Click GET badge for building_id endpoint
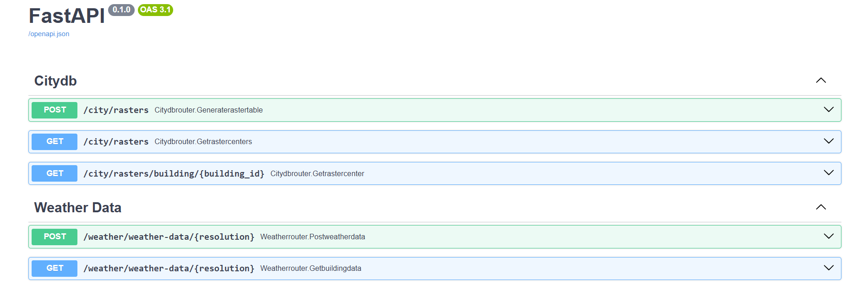This screenshot has width=868, height=296. click(55, 173)
